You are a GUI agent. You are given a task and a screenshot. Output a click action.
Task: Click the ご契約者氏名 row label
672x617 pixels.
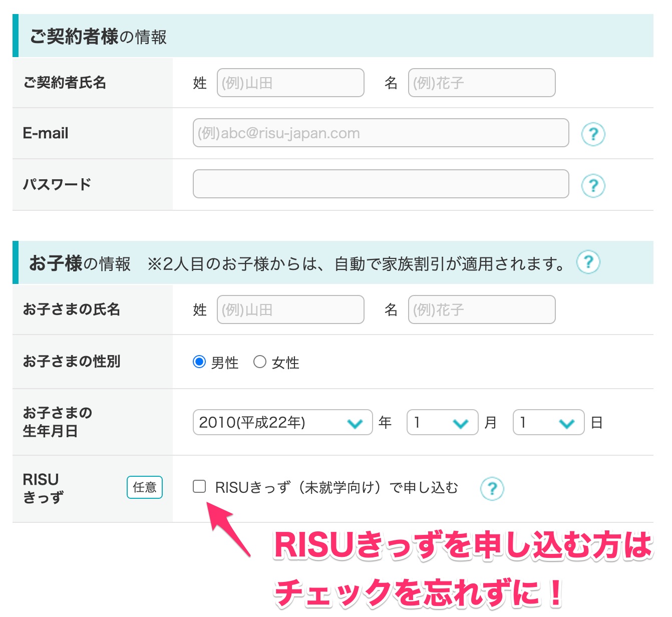[x=64, y=83]
